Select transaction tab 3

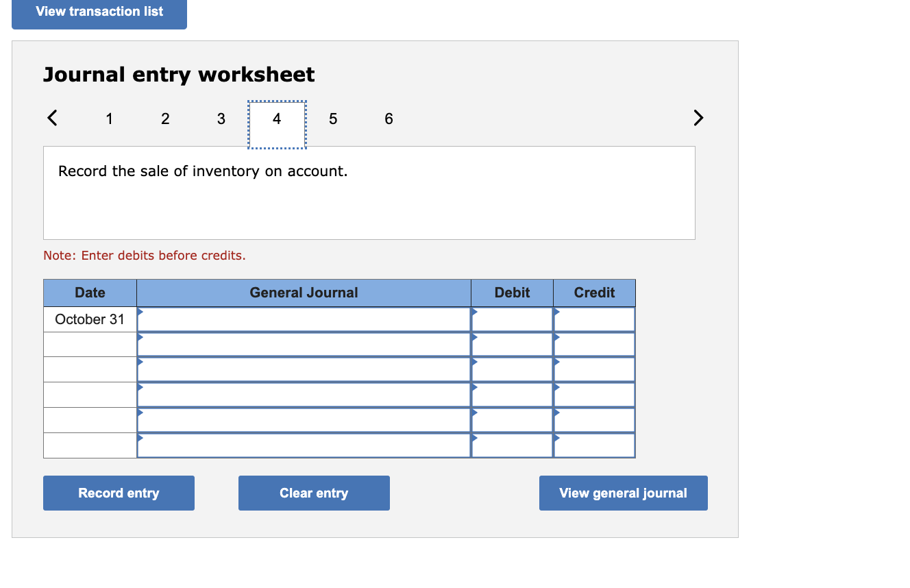(x=221, y=119)
